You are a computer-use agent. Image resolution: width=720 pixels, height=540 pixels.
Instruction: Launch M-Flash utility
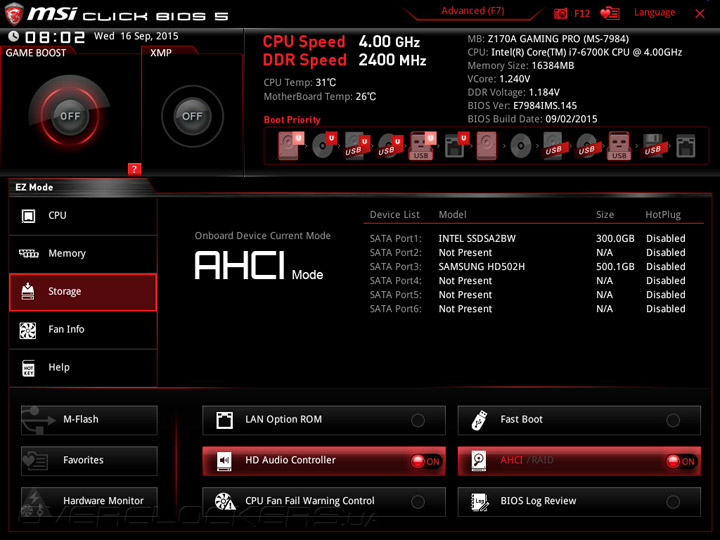(89, 420)
